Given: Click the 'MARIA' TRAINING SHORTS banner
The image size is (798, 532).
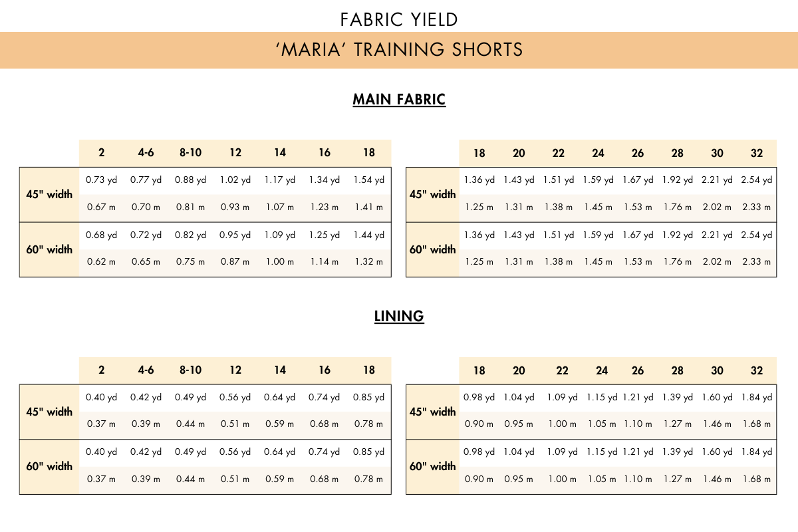Looking at the screenshot, I should [x=399, y=50].
